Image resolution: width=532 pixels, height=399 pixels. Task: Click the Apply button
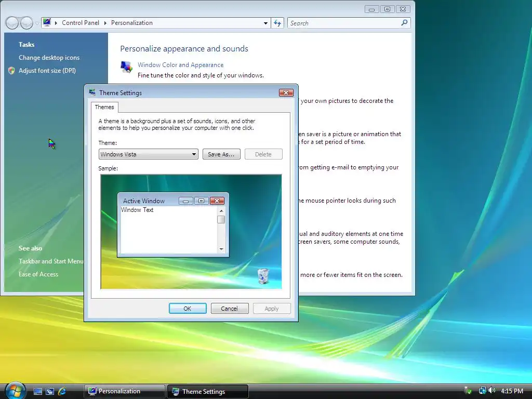click(x=272, y=309)
